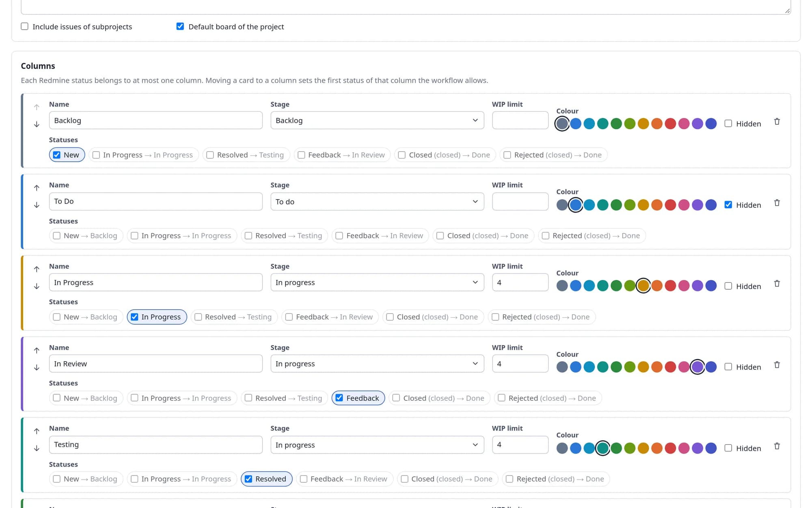The height and width of the screenshot is (508, 812).
Task: Edit WIP limit of In Progress column
Action: [520, 282]
